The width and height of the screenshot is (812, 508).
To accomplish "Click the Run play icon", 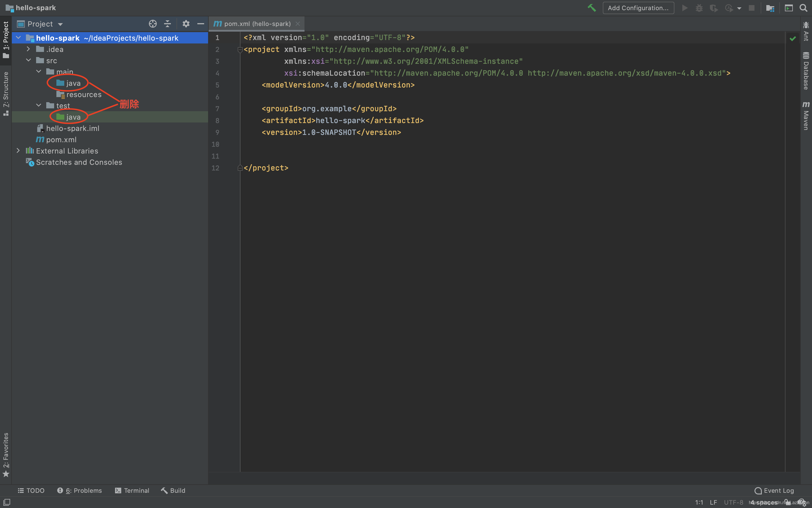I will coord(685,8).
